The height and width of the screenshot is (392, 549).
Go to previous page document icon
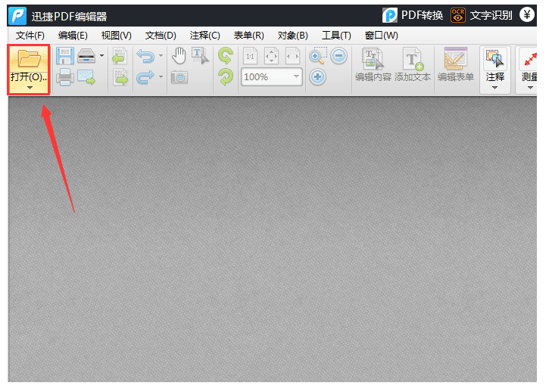point(120,56)
